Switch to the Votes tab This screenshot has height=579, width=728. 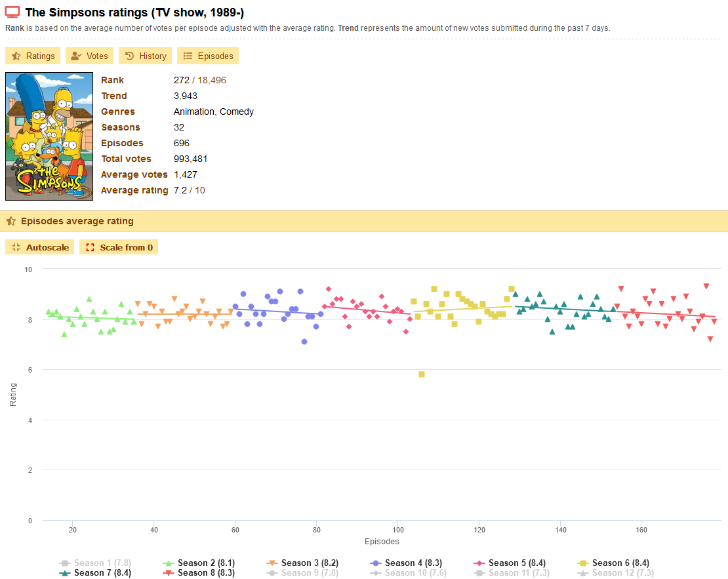point(90,56)
